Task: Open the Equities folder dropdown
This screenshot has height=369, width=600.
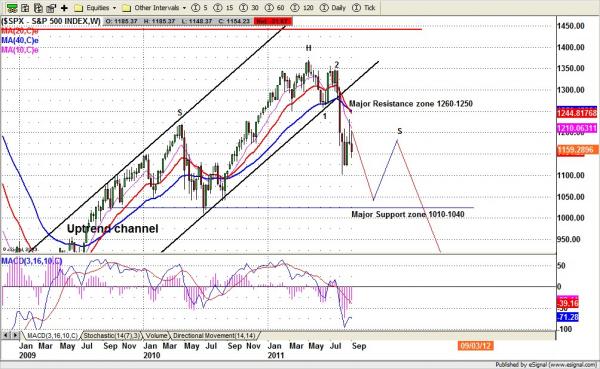Action: pos(95,8)
